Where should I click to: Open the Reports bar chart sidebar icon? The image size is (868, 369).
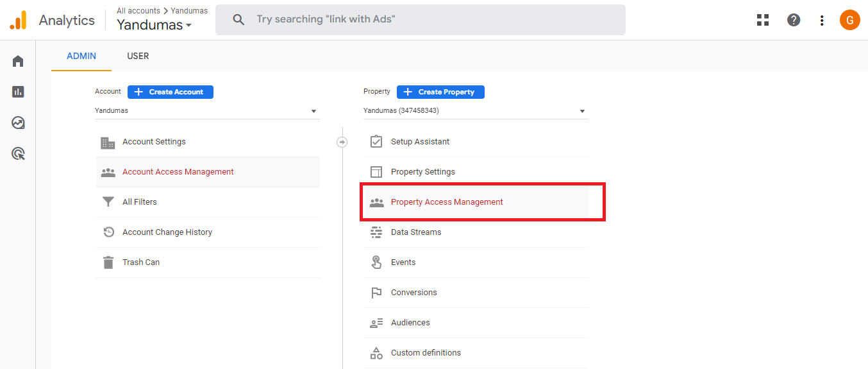click(18, 92)
